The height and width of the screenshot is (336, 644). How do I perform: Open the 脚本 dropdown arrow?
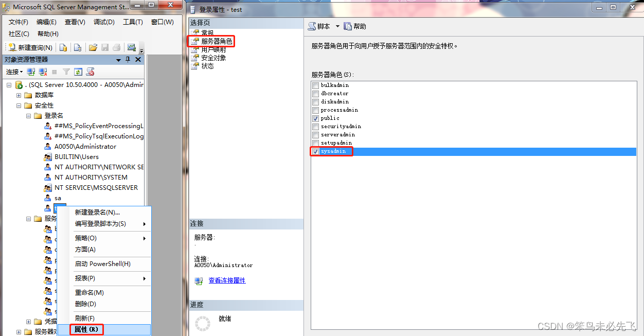tap(337, 26)
